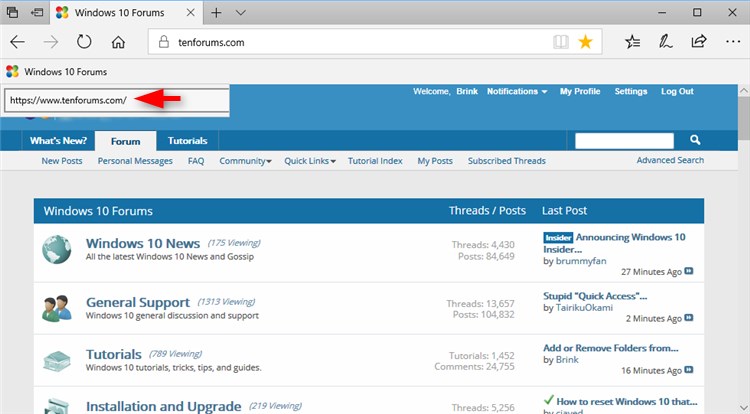Click the yellow favorites star
This screenshot has height=414, width=750.
585,42
